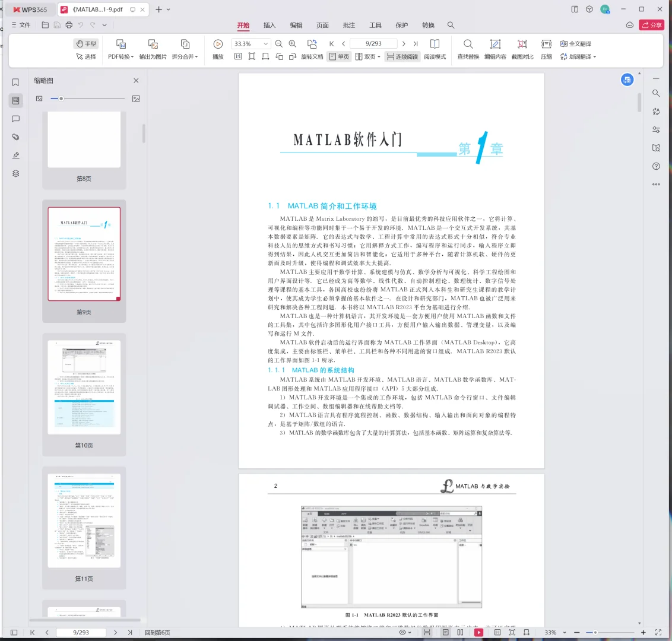Toggle Single Page (单页) view
The width and height of the screenshot is (672, 641).
click(x=340, y=56)
